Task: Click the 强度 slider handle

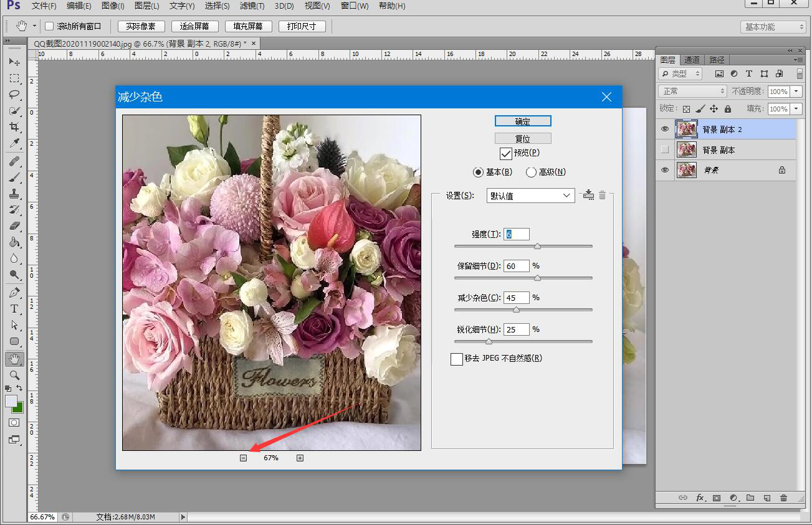Action: pos(537,247)
